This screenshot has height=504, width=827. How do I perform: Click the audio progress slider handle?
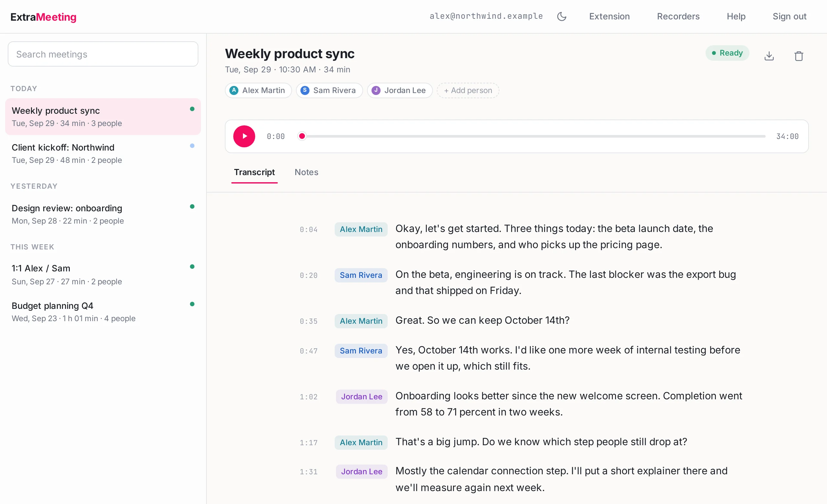coord(302,136)
